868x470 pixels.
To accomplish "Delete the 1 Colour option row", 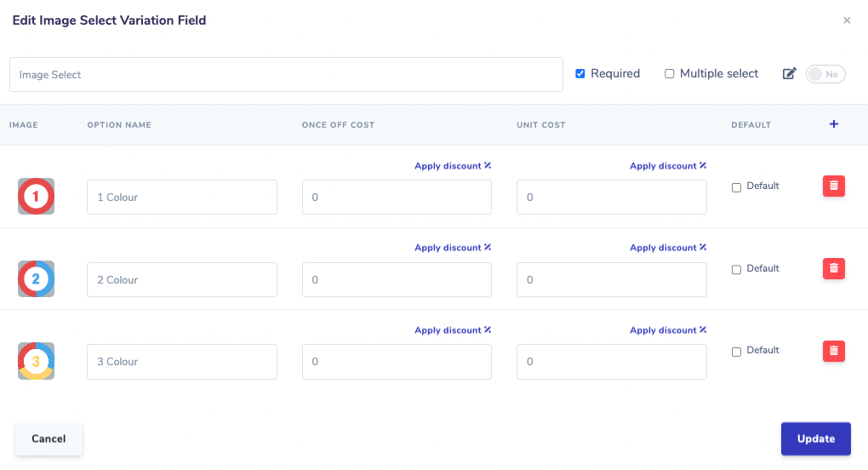I will [x=833, y=186].
